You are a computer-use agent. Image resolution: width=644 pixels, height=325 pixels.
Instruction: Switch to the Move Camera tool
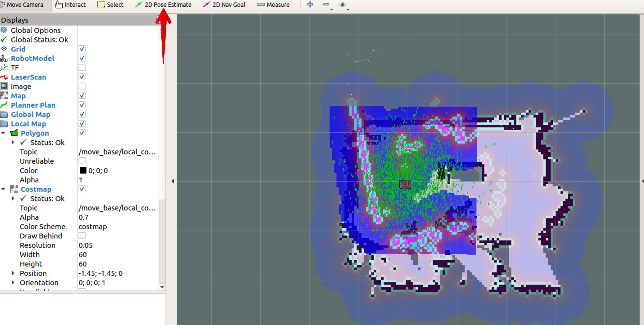(x=23, y=5)
